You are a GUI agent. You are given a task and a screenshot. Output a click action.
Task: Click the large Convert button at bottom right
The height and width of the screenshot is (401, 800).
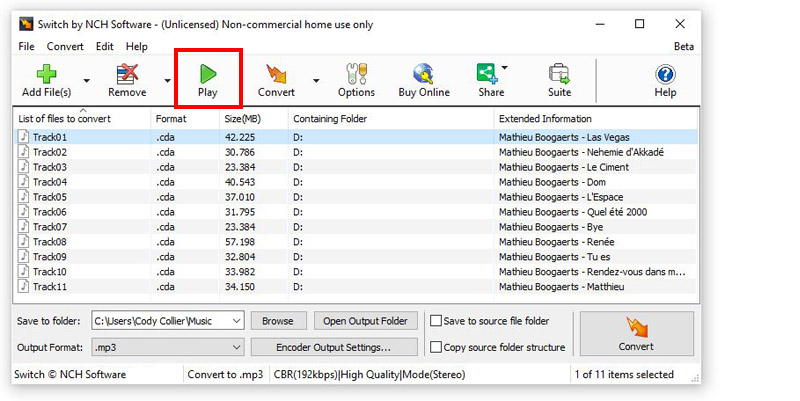[636, 334]
